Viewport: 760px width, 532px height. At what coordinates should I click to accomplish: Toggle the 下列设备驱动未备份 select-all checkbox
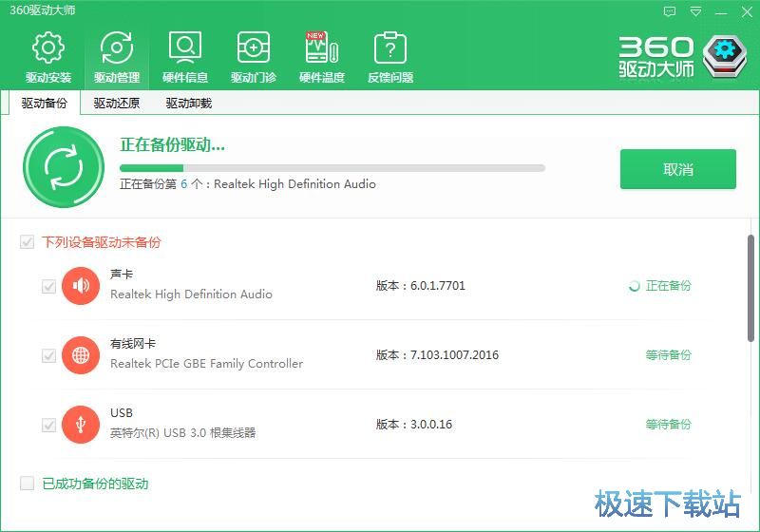tap(28, 241)
